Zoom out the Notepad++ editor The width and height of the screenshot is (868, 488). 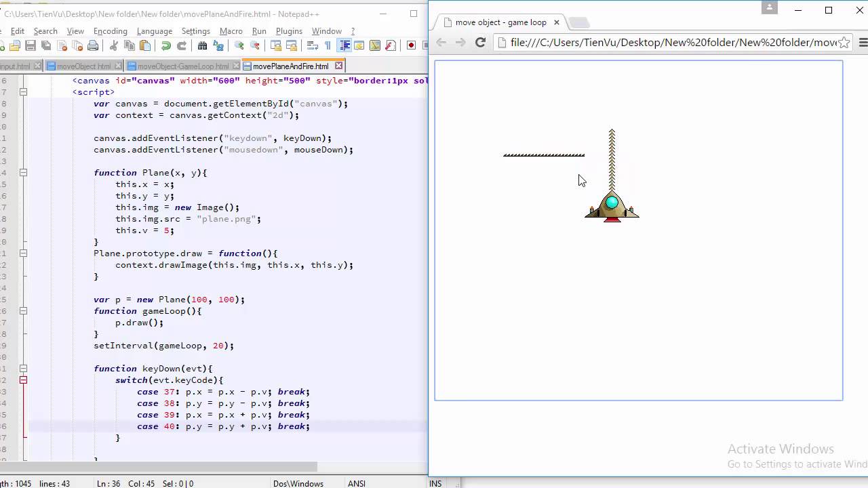255,45
